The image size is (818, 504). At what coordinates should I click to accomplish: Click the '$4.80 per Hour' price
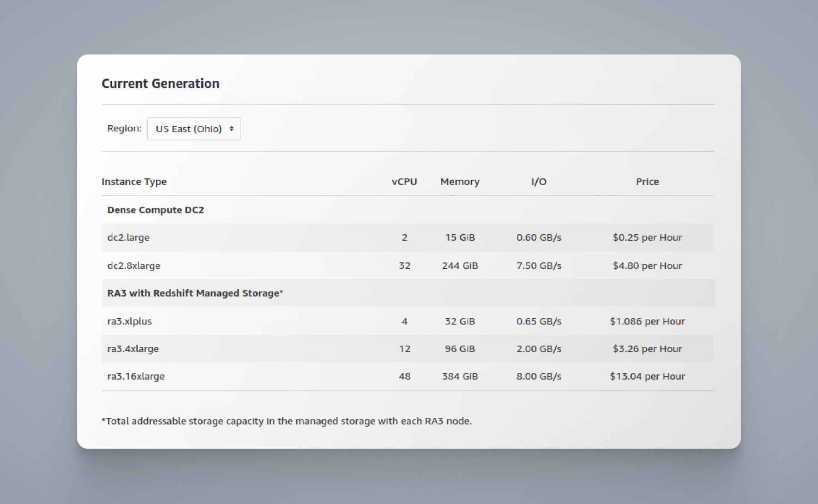point(648,266)
